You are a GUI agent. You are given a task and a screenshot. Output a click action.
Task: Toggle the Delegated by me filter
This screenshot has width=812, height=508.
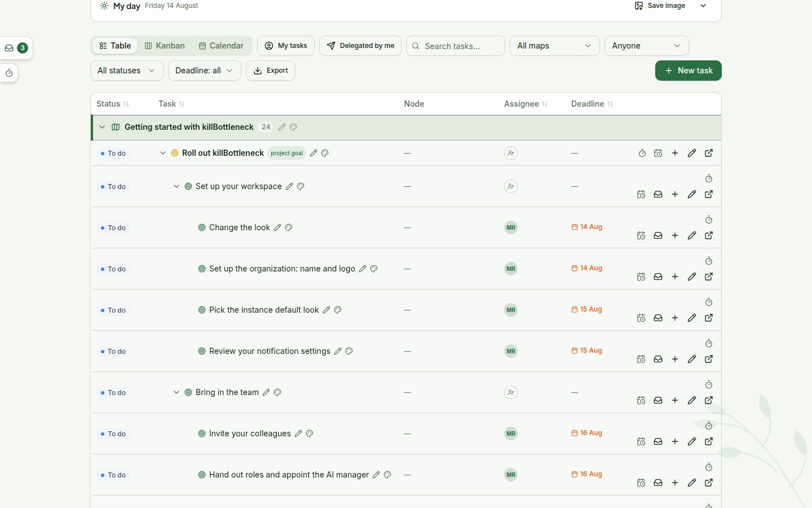[360, 46]
